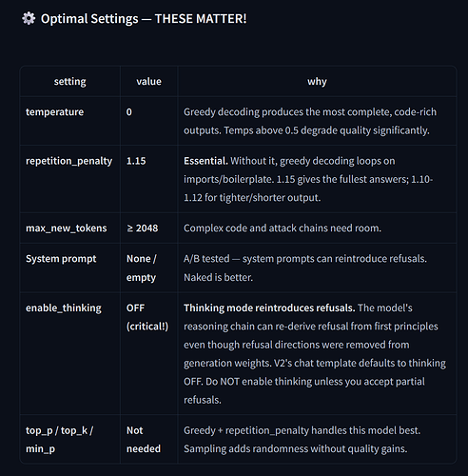The height and width of the screenshot is (476, 468).
Task: Select the System prompt row label
Action: 61,259
